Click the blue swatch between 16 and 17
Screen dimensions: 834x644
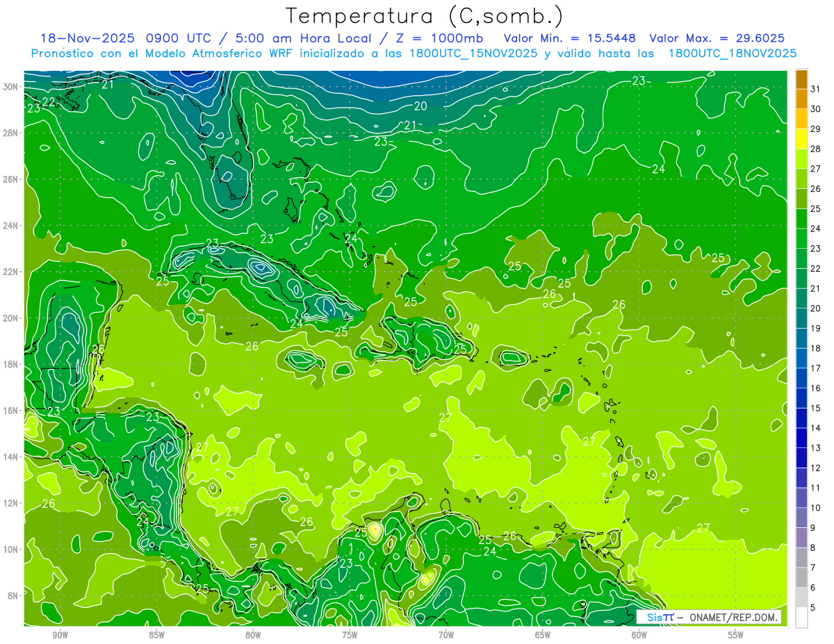(x=801, y=378)
